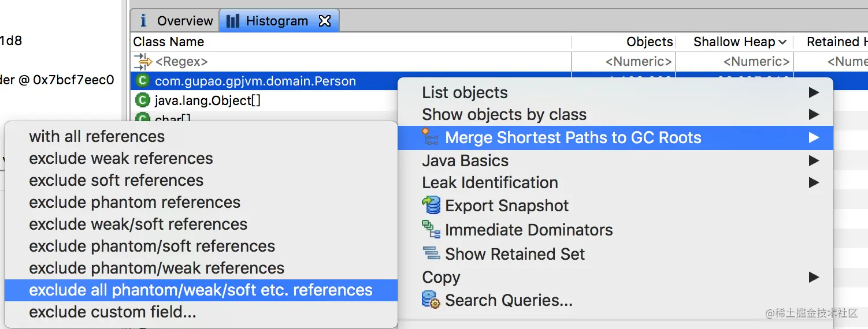This screenshot has height=329, width=868.
Task: Select the com.gupao.gpjvm.domain.Person row
Action: pos(255,81)
